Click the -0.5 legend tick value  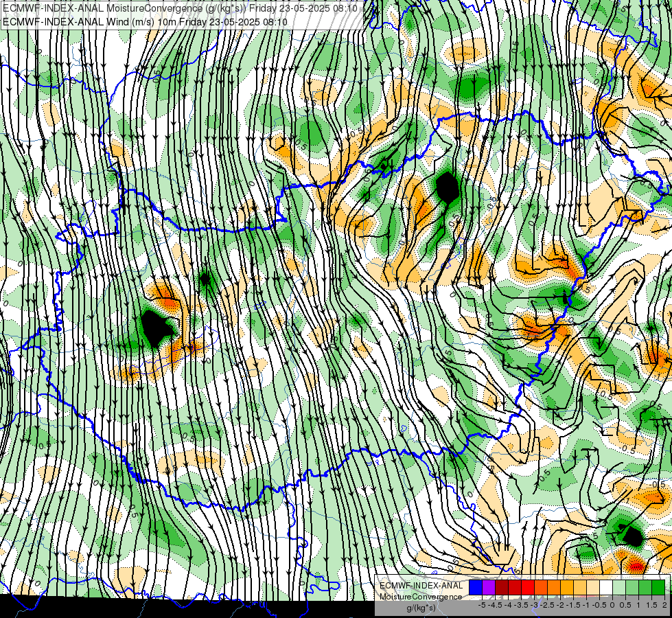pyautogui.click(x=599, y=605)
